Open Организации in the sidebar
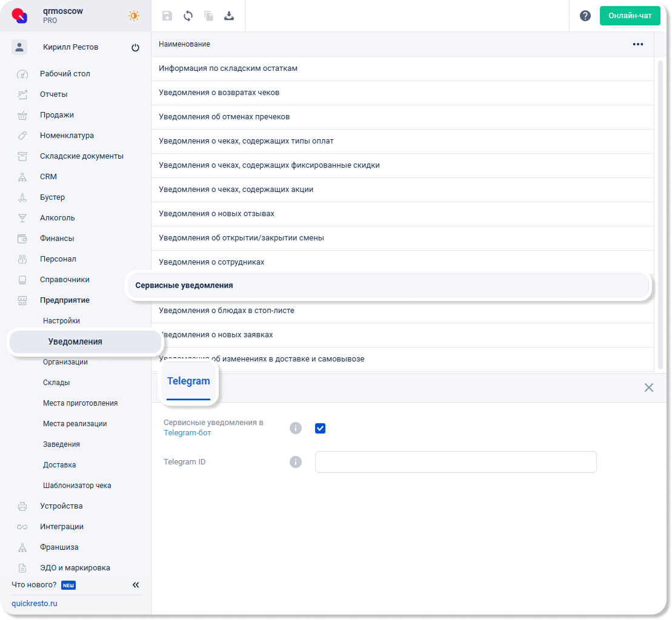Screen dimensions: 672x620 (x=65, y=362)
